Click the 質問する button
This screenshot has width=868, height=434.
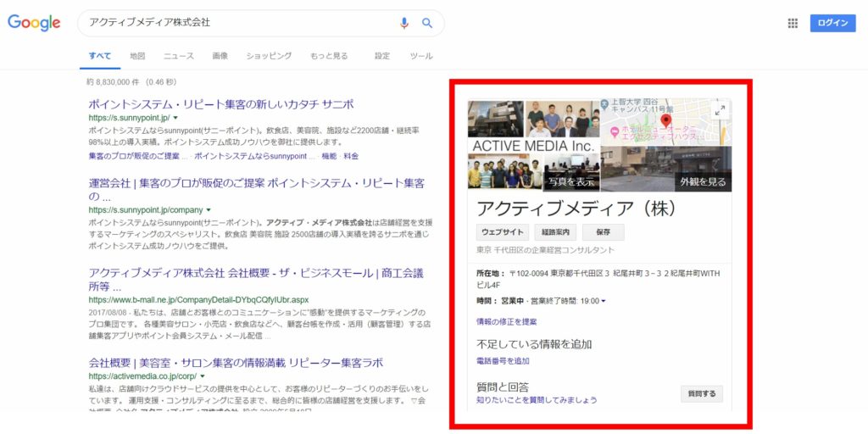[701, 394]
